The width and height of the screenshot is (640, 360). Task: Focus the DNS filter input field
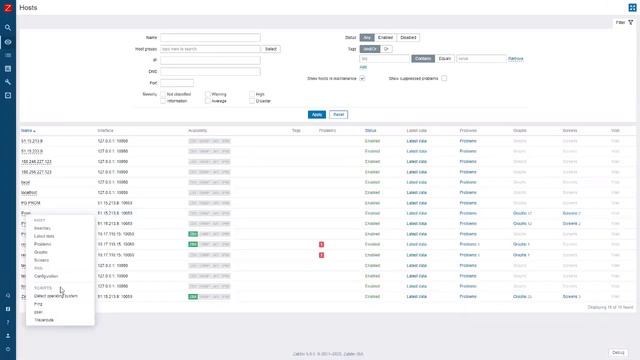210,71
